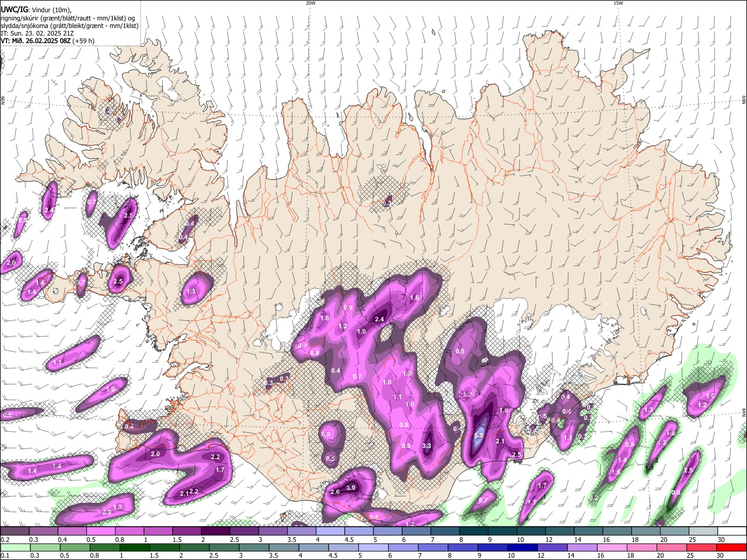Select the snow-scale swatch labeled 18
The height and width of the screenshot is (560, 747).
[645, 531]
